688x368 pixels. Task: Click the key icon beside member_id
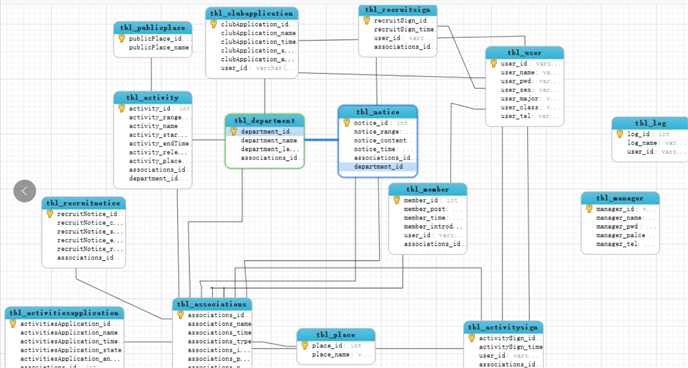click(397, 200)
